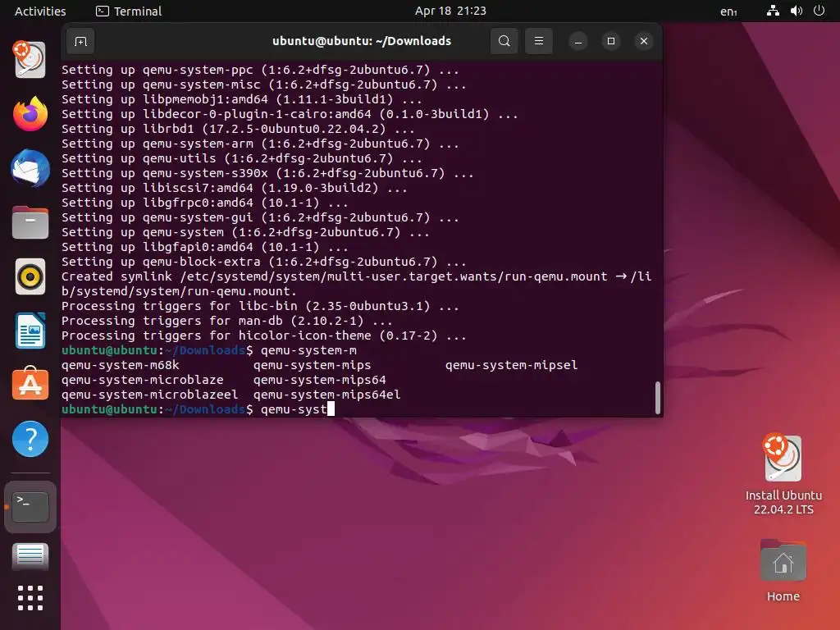Click the line Setting up libpmemobj1:amd64
This screenshot has height=630, width=840.
click(x=242, y=99)
